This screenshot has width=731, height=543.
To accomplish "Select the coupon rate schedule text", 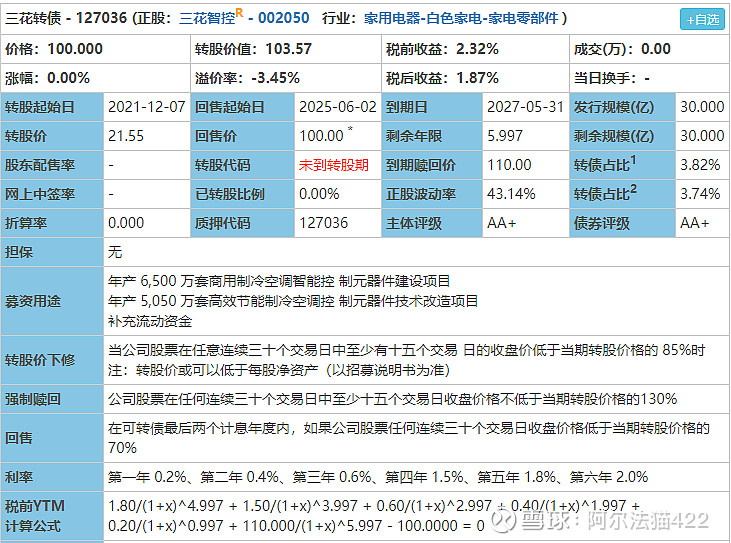I will coord(378,477).
